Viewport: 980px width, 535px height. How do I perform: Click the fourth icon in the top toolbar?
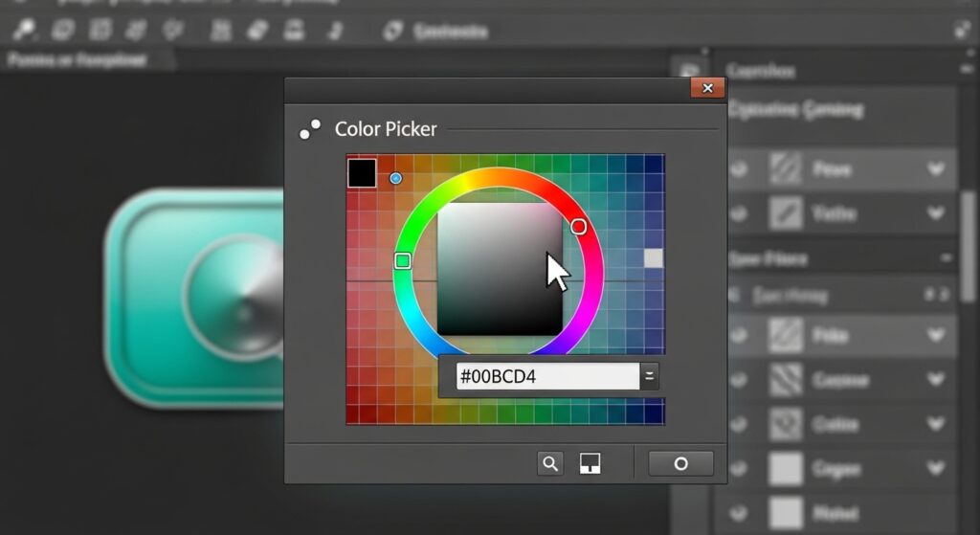pyautogui.click(x=137, y=30)
